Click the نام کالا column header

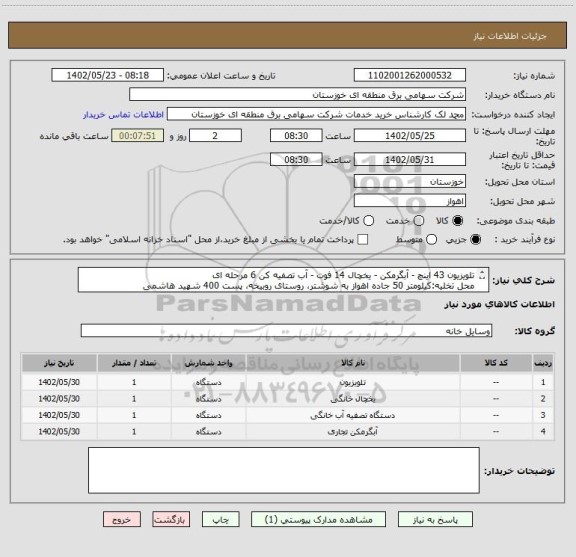(353, 363)
